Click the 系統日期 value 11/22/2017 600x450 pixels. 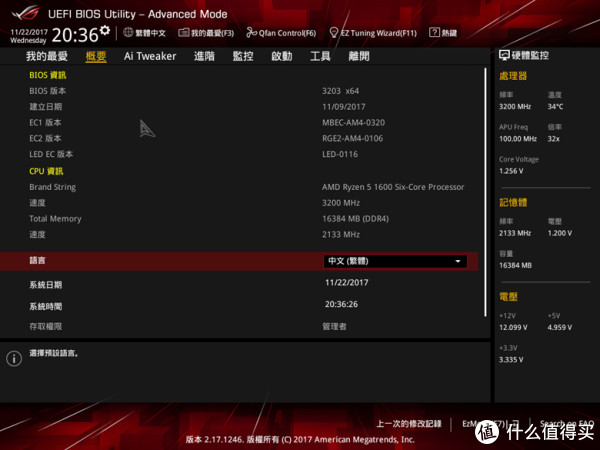click(347, 283)
